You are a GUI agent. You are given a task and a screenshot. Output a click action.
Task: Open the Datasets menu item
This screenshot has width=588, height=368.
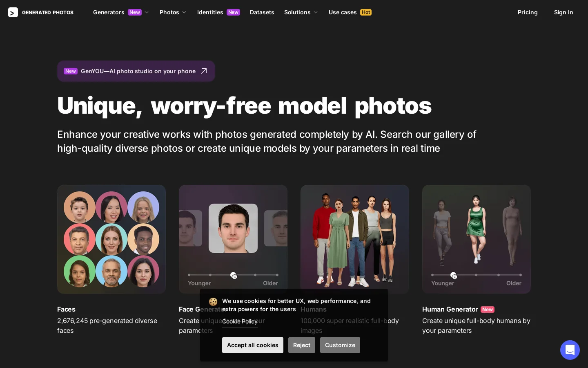point(262,12)
